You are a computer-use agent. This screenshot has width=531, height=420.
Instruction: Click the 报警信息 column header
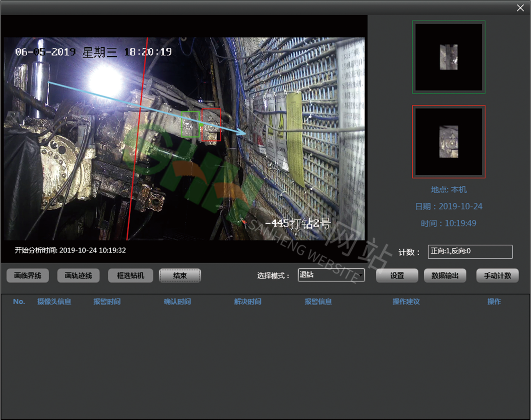pyautogui.click(x=318, y=302)
